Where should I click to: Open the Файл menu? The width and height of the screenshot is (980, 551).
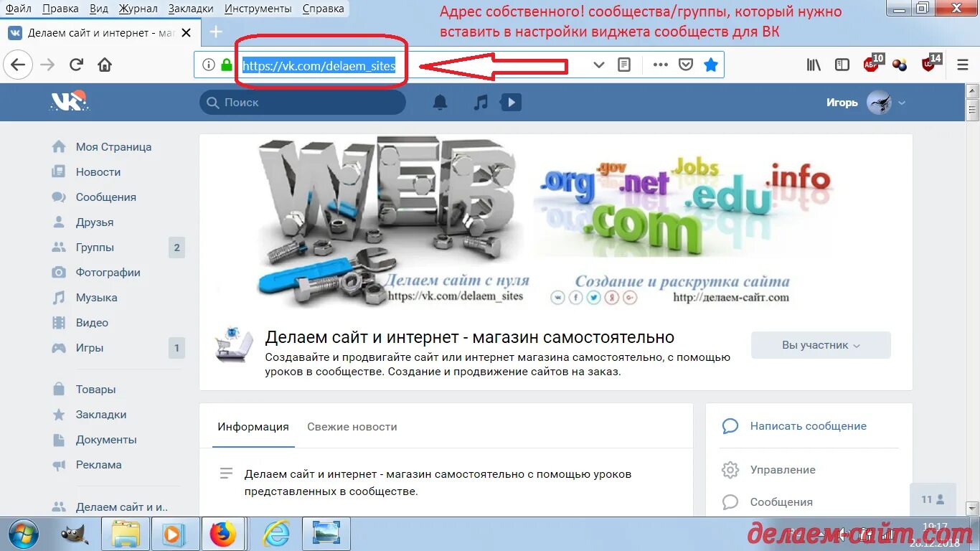click(x=19, y=9)
